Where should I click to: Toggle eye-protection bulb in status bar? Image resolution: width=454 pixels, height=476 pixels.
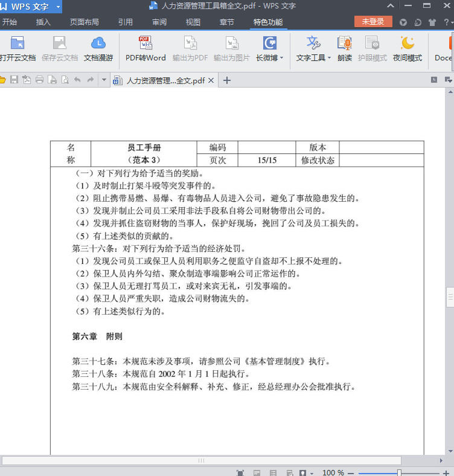click(302, 472)
